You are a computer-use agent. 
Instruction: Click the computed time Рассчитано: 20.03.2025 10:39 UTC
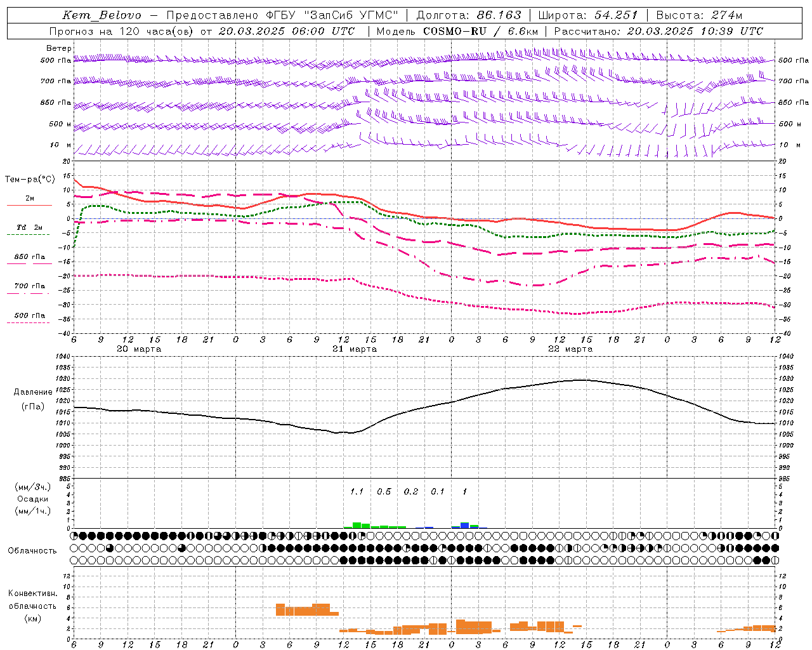[x=658, y=31]
